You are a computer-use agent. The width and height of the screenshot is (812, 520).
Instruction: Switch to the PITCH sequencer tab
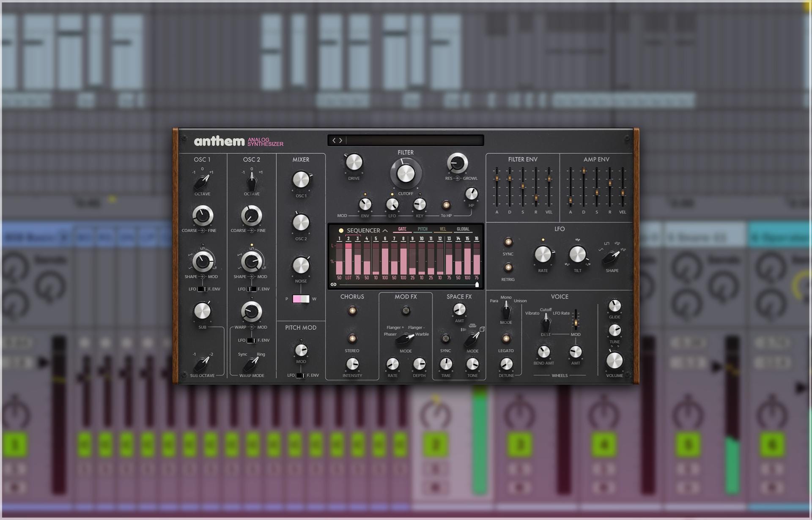click(x=422, y=229)
